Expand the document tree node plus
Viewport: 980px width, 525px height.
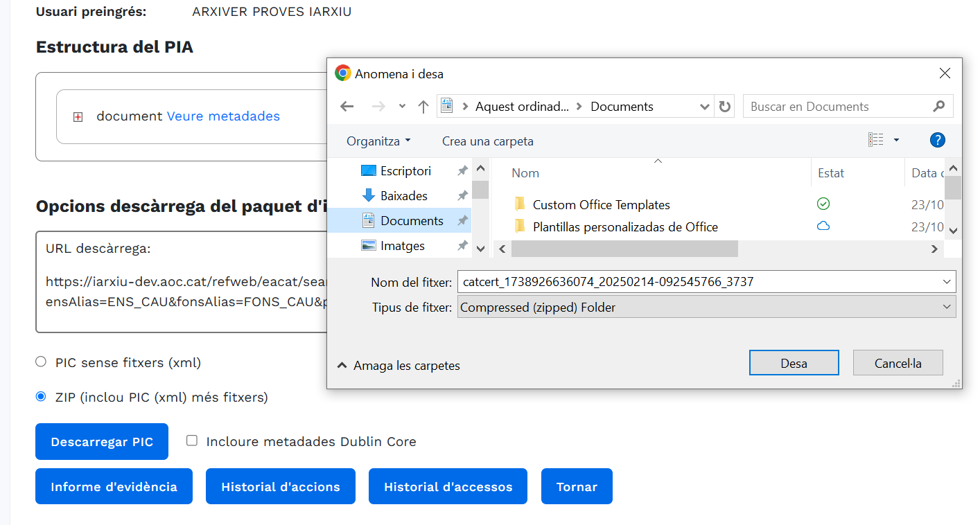coord(78,117)
